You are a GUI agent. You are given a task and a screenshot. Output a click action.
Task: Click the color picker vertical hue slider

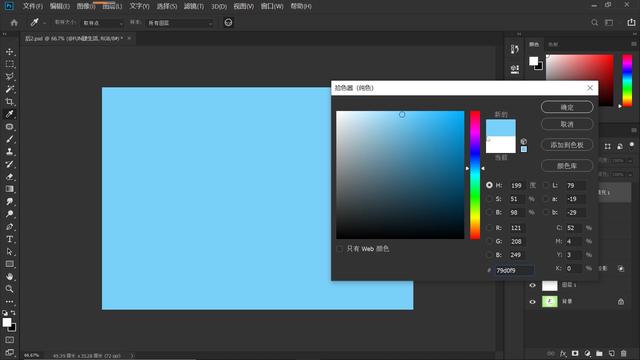[475, 175]
